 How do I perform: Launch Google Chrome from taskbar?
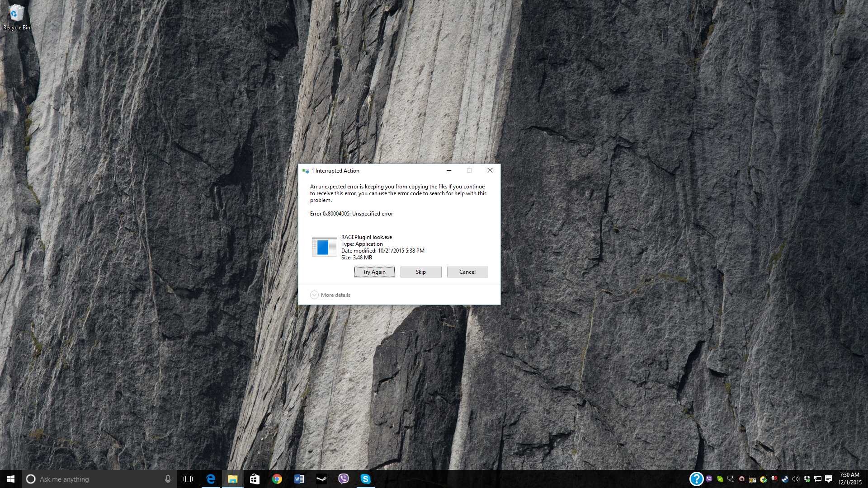[x=277, y=479]
